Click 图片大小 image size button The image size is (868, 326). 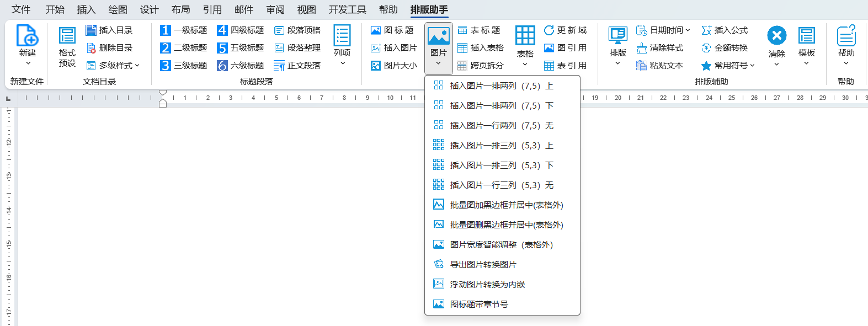394,66
